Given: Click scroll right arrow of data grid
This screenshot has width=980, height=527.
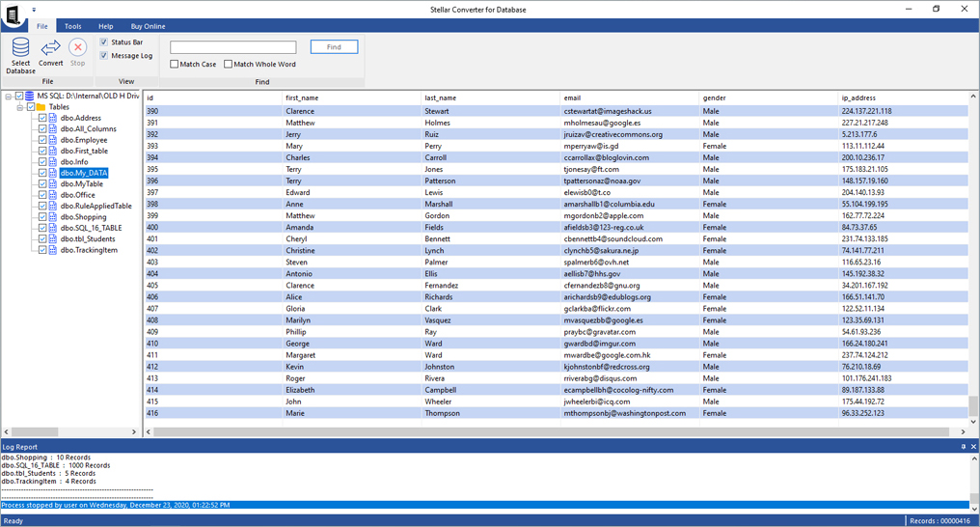Looking at the screenshot, I should [x=963, y=432].
